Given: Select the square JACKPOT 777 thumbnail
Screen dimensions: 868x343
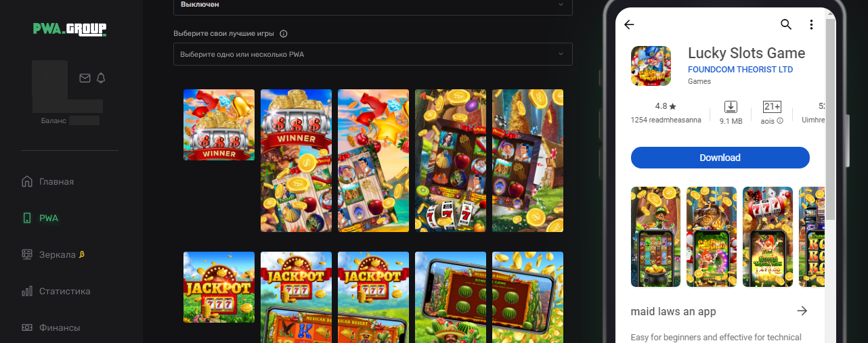Looking at the screenshot, I should tap(219, 287).
